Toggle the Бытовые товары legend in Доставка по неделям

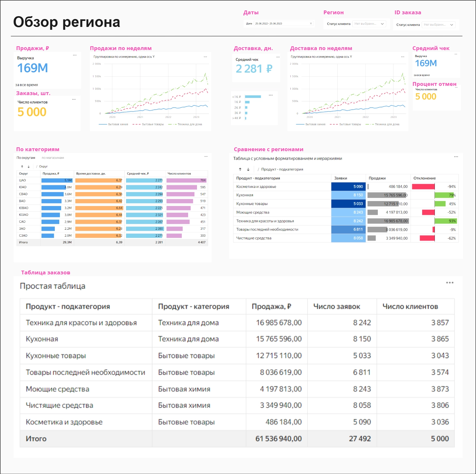pos(346,125)
